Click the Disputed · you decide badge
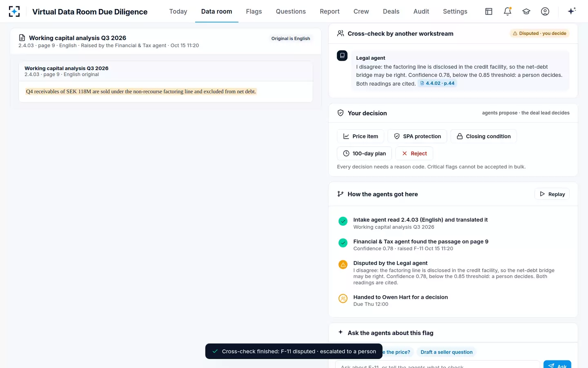The width and height of the screenshot is (588, 368). pos(539,34)
